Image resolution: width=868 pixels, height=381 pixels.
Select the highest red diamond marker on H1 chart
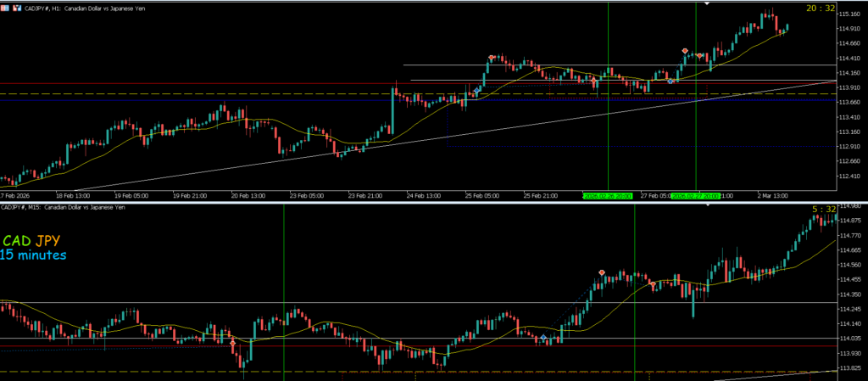coord(685,51)
